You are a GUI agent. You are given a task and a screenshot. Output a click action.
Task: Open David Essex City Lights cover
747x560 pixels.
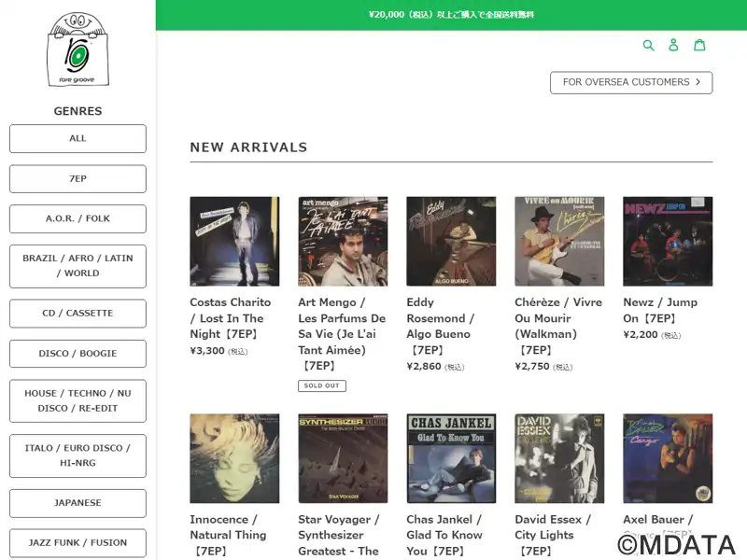click(559, 458)
